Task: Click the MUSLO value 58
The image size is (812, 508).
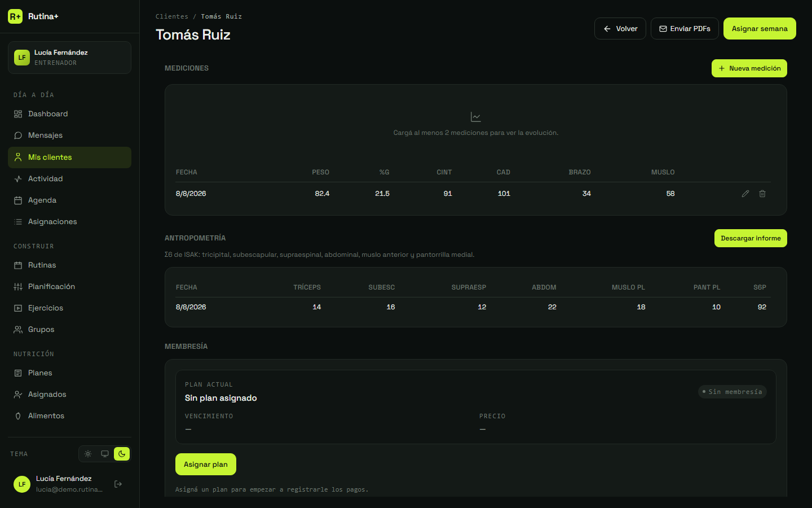Action: 670,194
